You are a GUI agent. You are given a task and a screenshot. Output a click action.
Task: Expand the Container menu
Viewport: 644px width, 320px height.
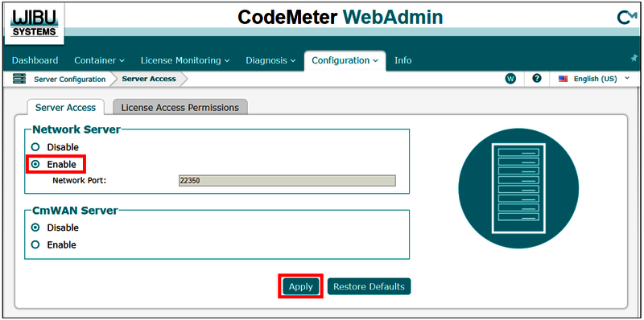[99, 60]
